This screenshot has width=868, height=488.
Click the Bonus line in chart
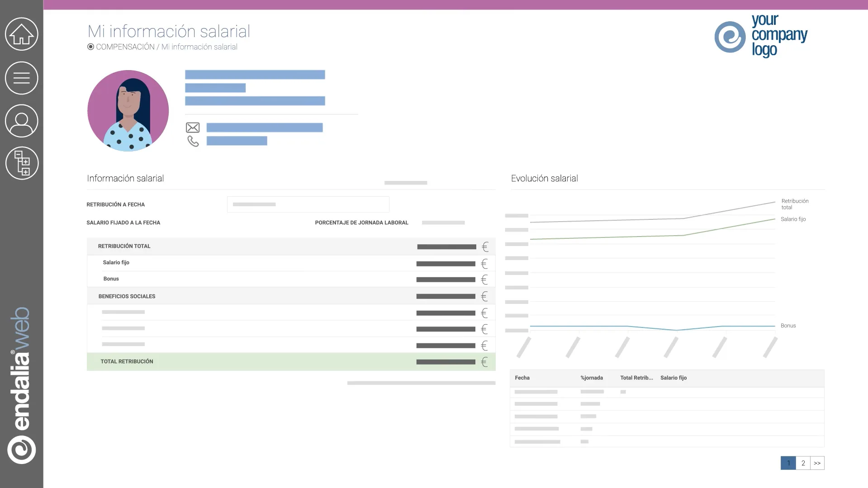tap(652, 327)
